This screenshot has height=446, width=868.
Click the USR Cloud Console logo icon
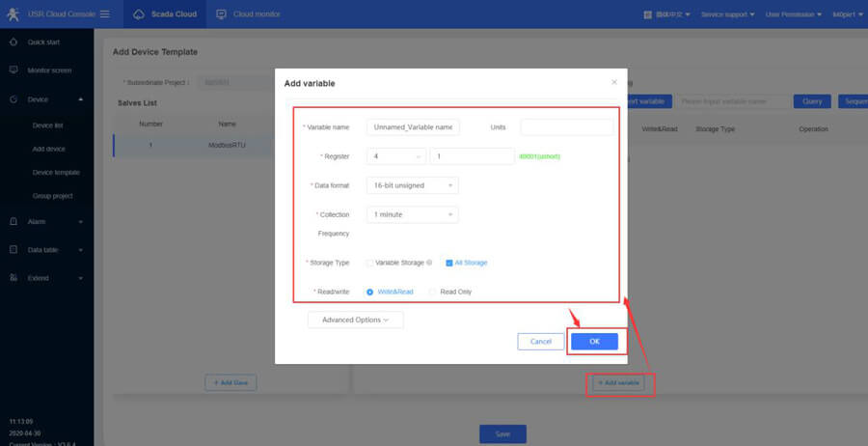pyautogui.click(x=13, y=14)
